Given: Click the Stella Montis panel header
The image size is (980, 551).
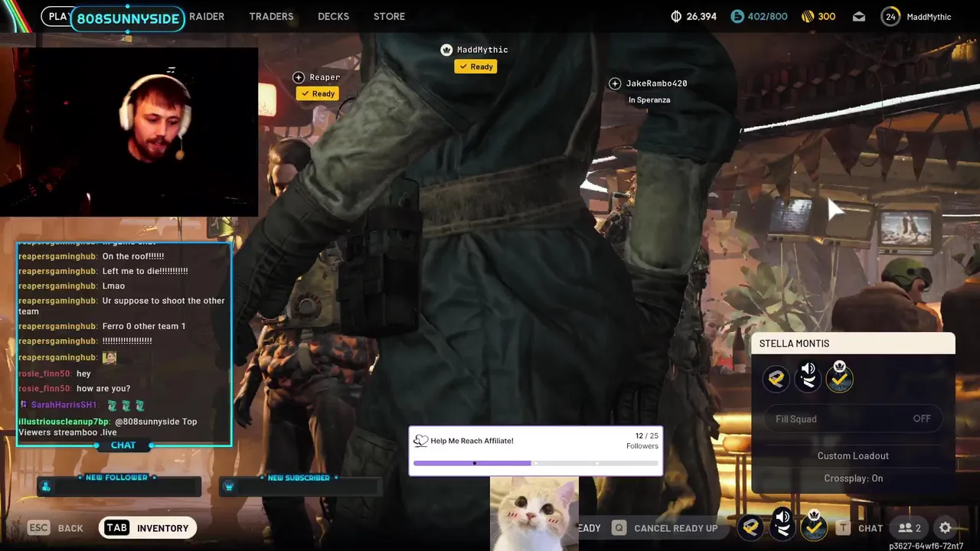Looking at the screenshot, I should pos(853,344).
